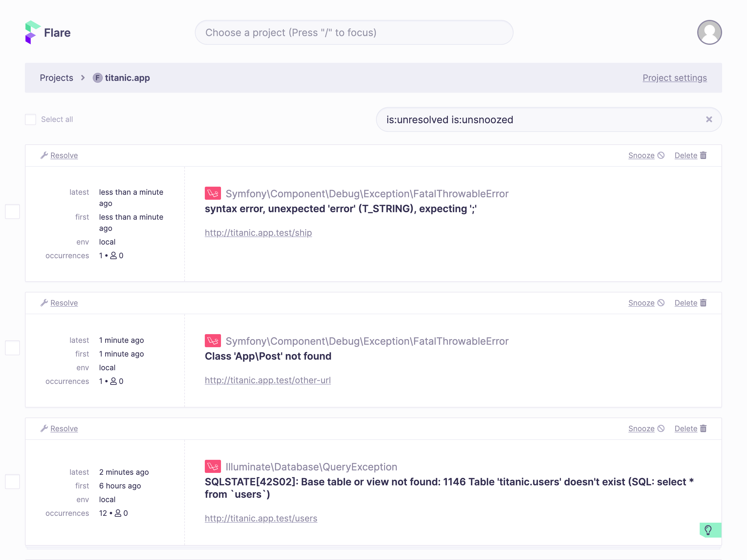
Task: Click the Flare logo icon
Action: tap(33, 32)
